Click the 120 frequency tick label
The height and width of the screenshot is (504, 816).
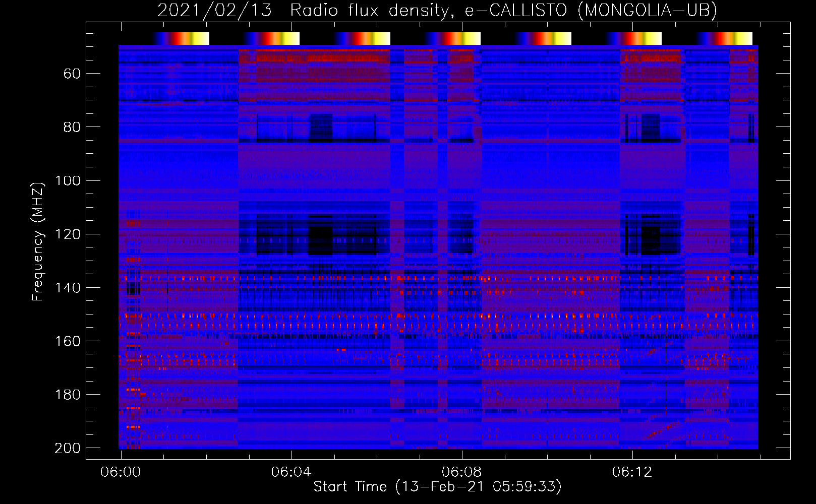tap(68, 234)
